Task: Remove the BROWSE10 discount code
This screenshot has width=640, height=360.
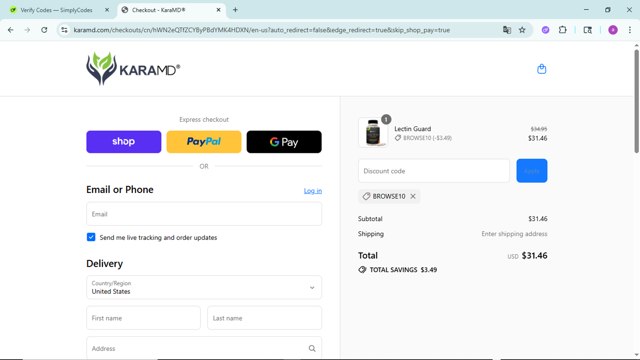Action: pyautogui.click(x=413, y=196)
